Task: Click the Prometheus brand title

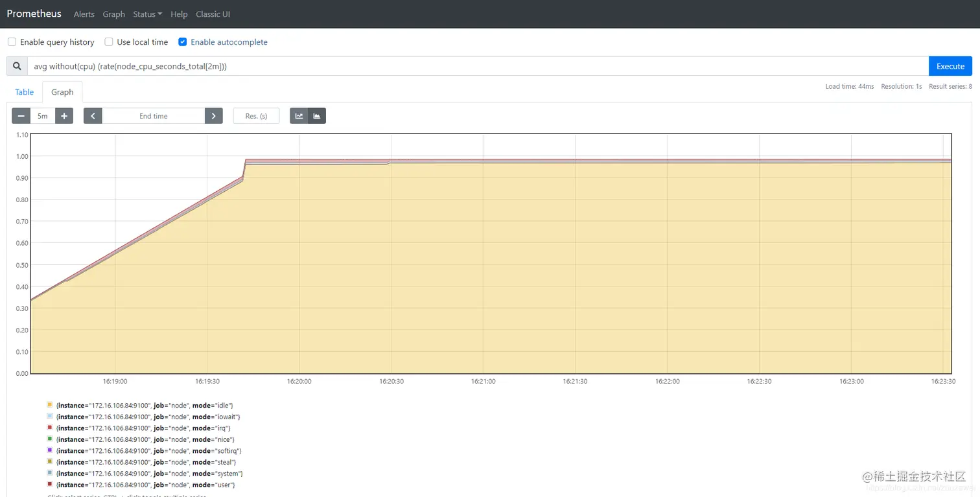Action: coord(34,14)
